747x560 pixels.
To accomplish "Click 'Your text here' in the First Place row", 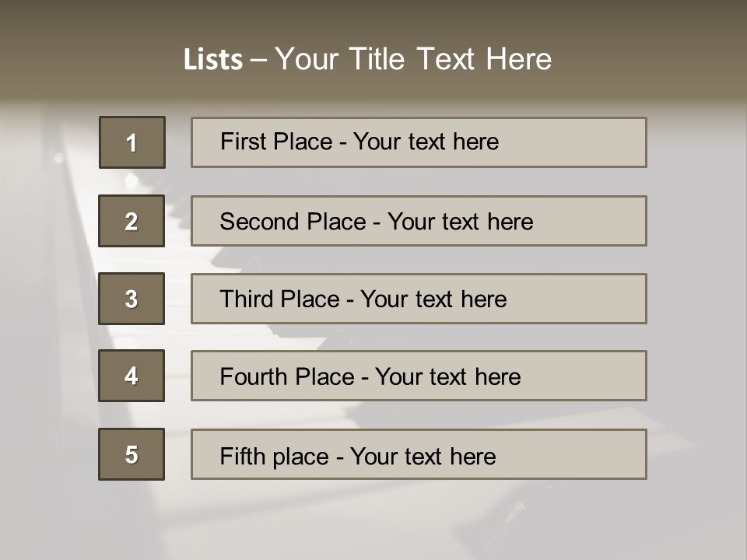I will [x=426, y=142].
